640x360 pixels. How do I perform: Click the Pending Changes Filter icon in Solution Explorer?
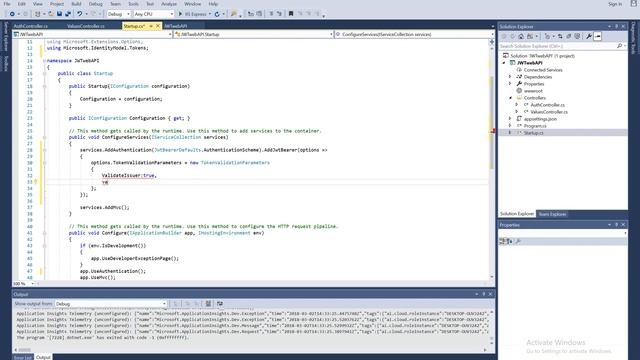point(547,36)
